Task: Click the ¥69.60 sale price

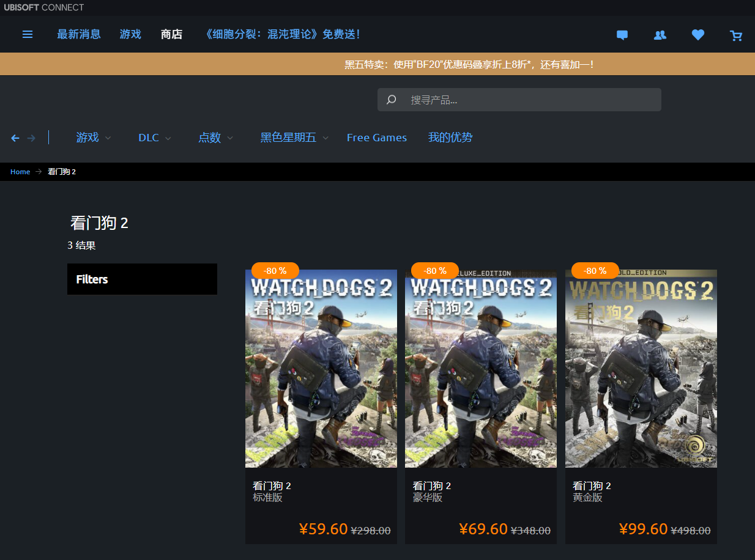Action: pyautogui.click(x=483, y=529)
